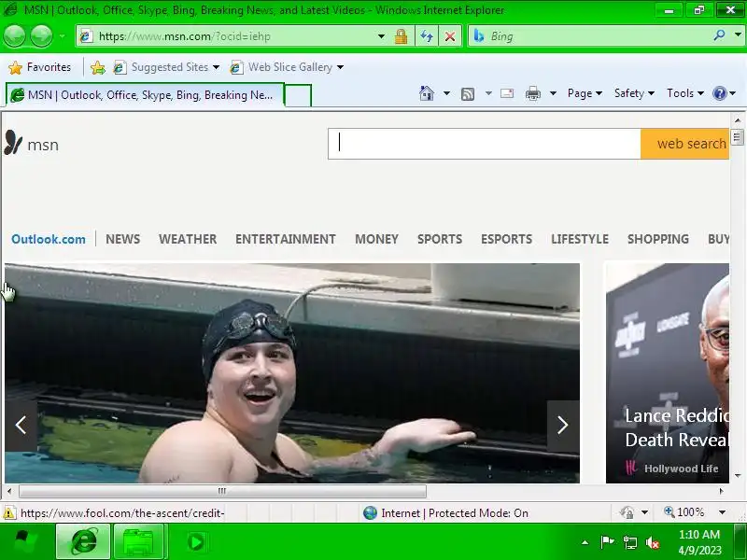
Task: Show previous slide in the carousel
Action: [21, 426]
